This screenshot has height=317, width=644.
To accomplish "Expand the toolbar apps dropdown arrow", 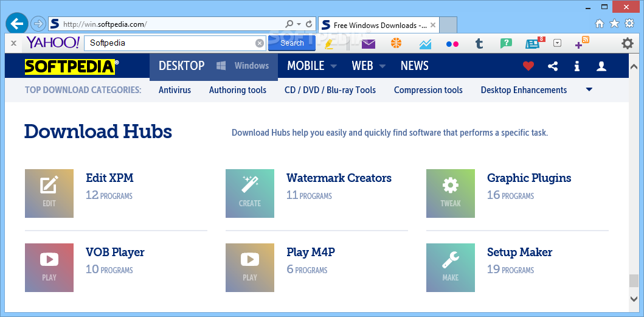I will (557, 43).
